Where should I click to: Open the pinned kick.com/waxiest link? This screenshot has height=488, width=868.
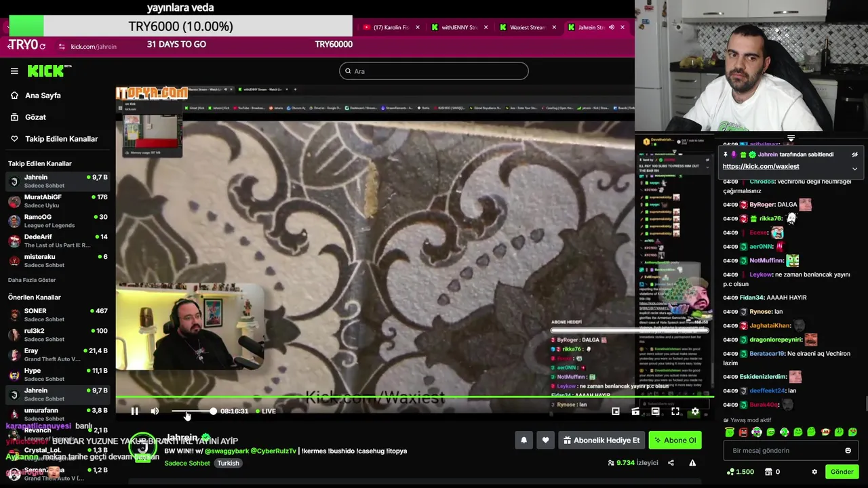[x=761, y=166]
